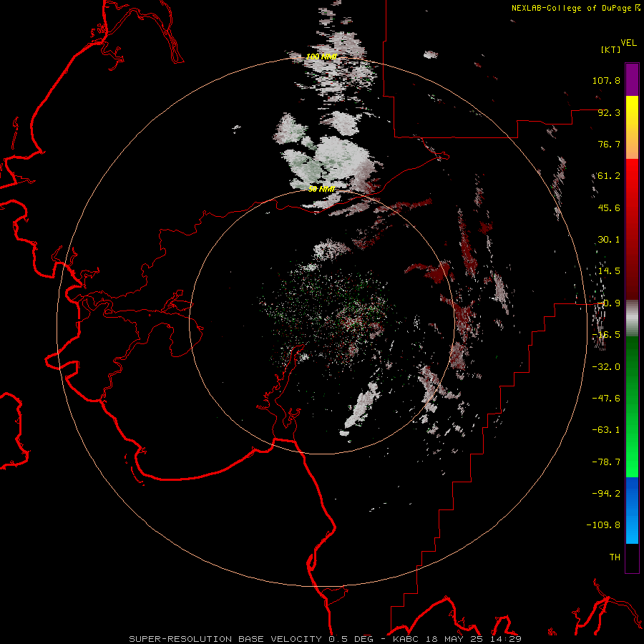Image resolution: width=644 pixels, height=644 pixels.
Task: Select the 107.8 velocity scale value
Action: click(x=606, y=80)
